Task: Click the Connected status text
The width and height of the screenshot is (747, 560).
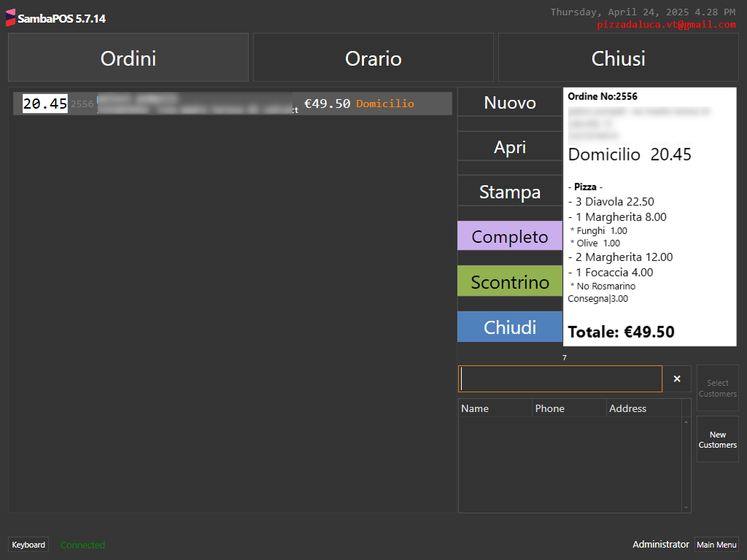Action: (x=83, y=545)
